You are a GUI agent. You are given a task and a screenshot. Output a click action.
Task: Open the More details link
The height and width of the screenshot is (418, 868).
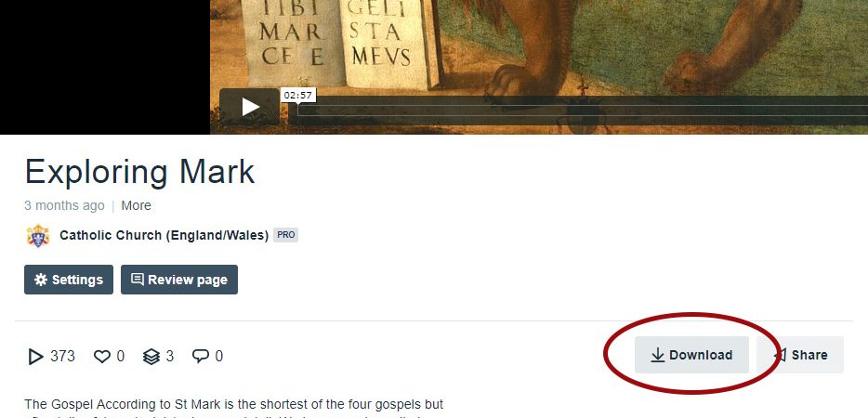coord(137,206)
